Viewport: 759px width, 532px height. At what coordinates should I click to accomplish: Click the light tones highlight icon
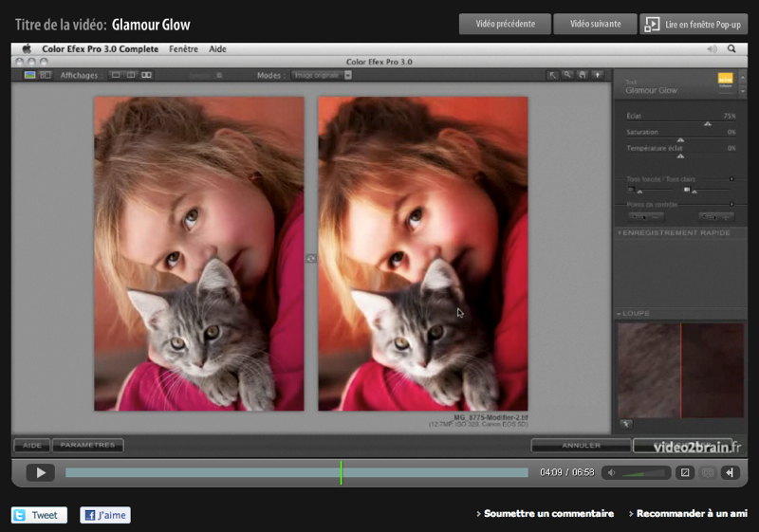[686, 189]
